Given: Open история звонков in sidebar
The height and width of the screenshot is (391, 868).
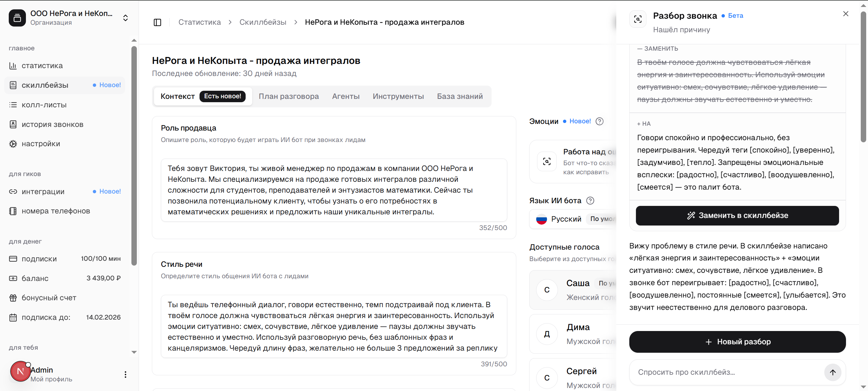Looking at the screenshot, I should pos(64,125).
